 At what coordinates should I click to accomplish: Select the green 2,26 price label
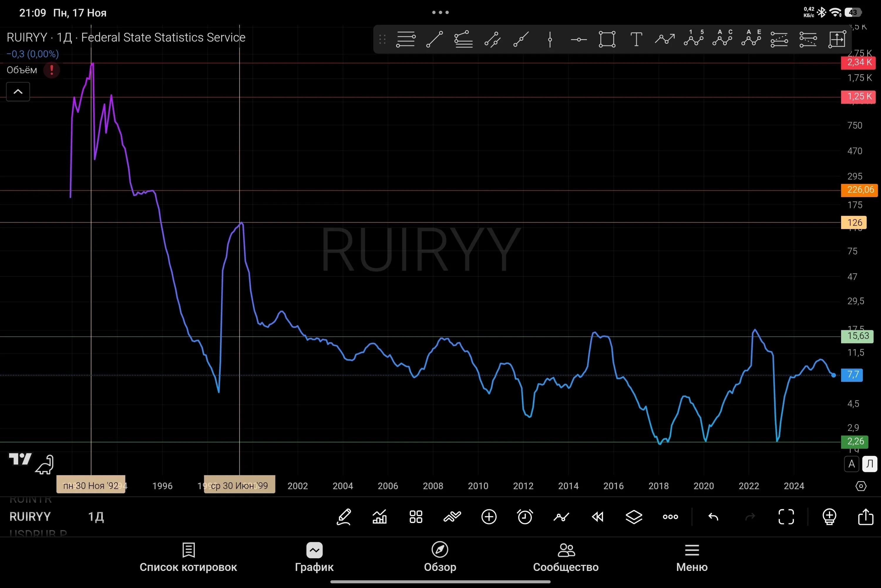click(x=855, y=441)
